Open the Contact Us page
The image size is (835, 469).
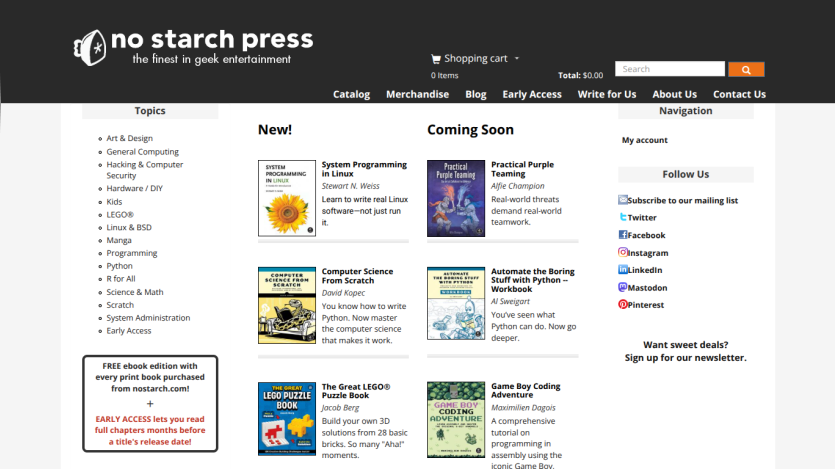[x=739, y=94]
